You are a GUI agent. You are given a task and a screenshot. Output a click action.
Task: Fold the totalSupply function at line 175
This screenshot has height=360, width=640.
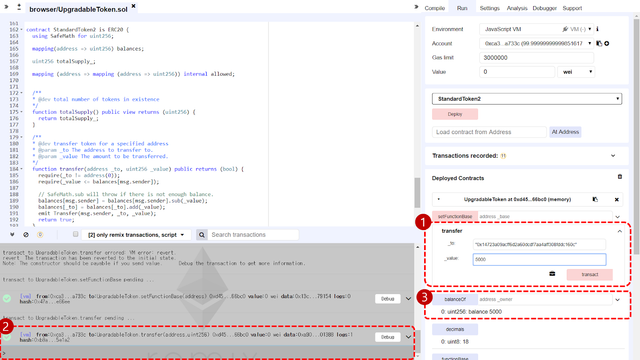pyautogui.click(x=22, y=112)
